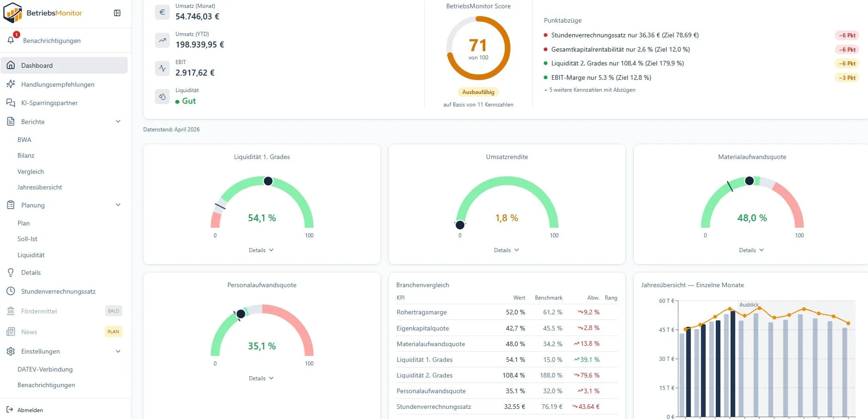The width and height of the screenshot is (868, 419).
Task: Click benchmark 188,0 % for Liquidität 2. Grades
Action: pyautogui.click(x=551, y=375)
